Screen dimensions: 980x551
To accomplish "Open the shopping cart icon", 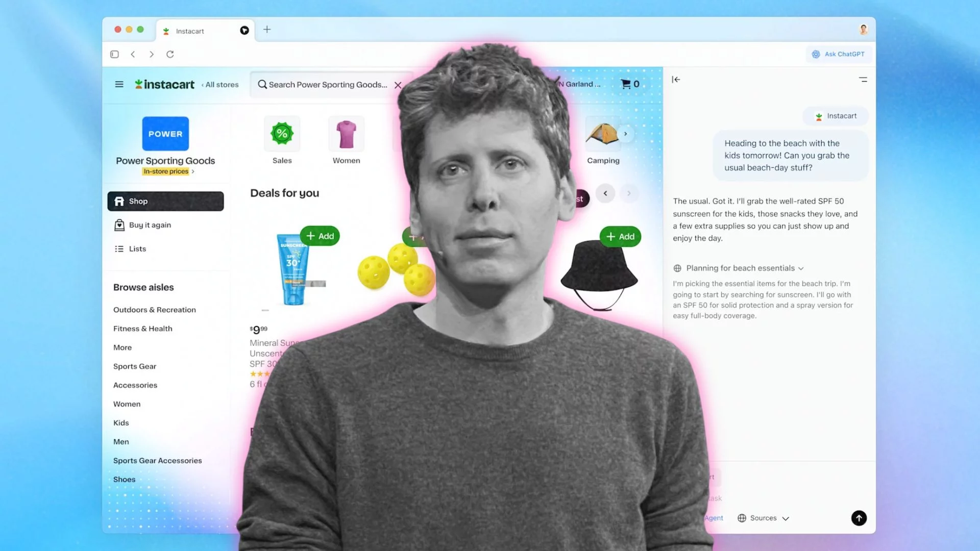I will point(626,84).
